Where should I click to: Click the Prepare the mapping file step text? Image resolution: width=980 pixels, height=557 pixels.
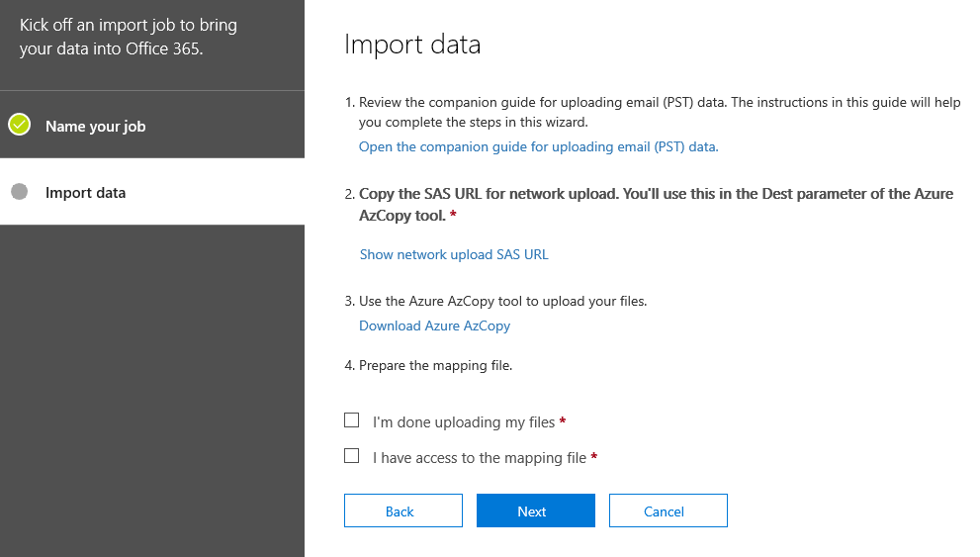tap(428, 366)
